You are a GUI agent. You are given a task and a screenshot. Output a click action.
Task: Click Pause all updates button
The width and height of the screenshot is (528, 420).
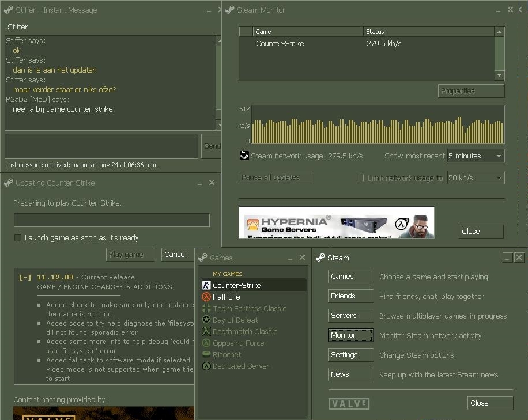coord(276,177)
